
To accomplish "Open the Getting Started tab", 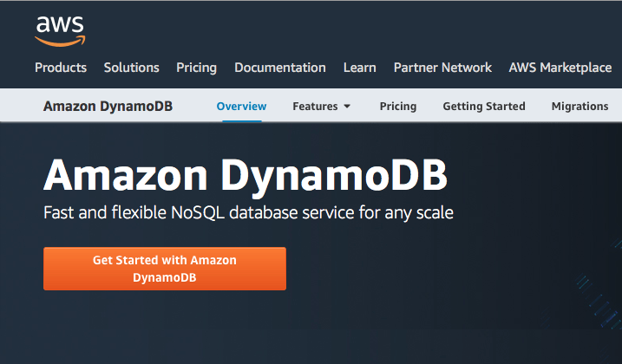I will click(x=484, y=107).
